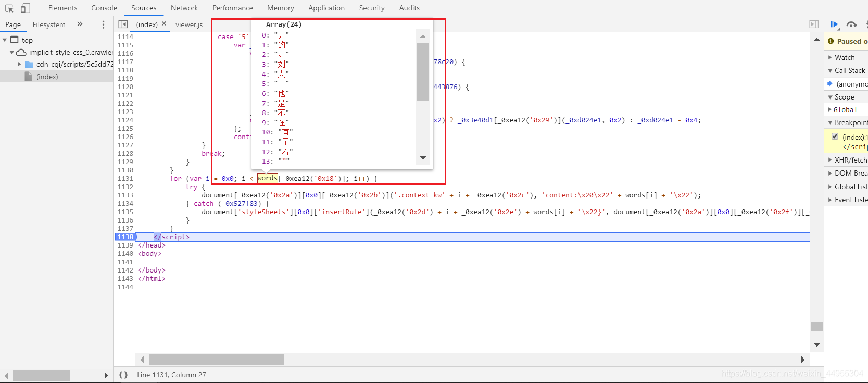The height and width of the screenshot is (383, 868).
Task: Open the viewer.js file tab
Action: coord(189,24)
